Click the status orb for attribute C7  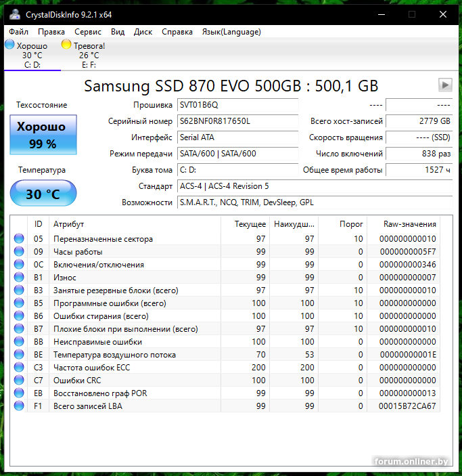(19, 380)
